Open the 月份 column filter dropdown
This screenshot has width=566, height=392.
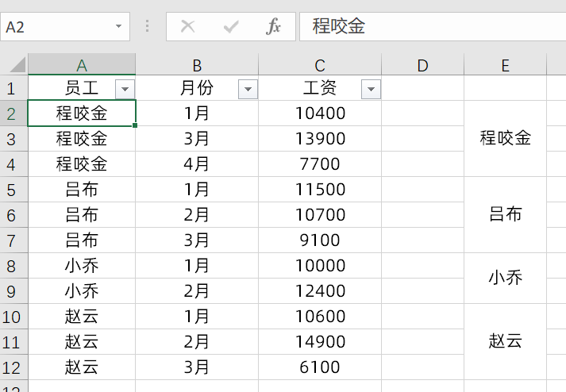(248, 89)
